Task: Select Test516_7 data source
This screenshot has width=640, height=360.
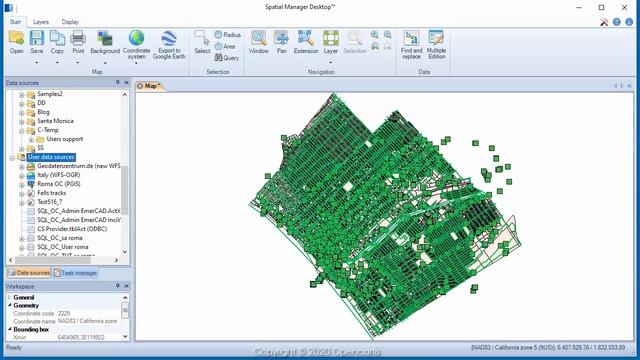Action: point(50,202)
